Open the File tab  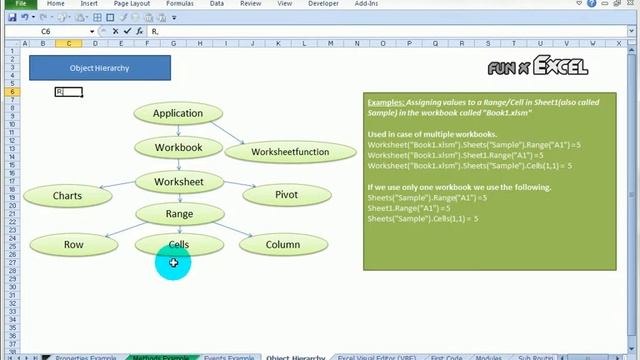(21, 4)
